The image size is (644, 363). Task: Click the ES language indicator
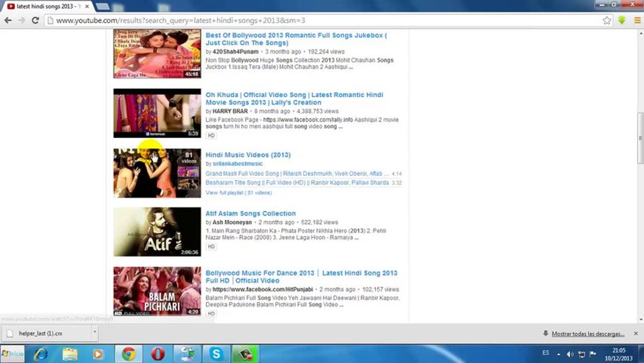click(x=546, y=353)
